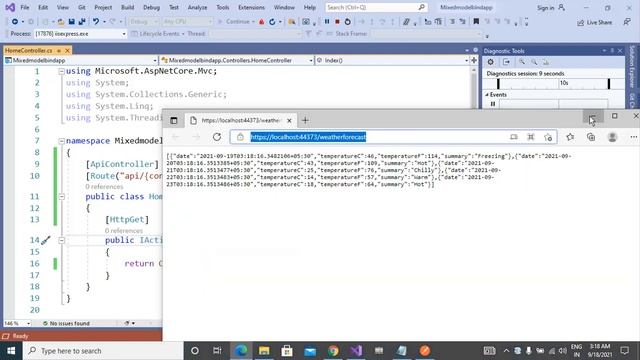Click the Hot Reload flame icon

(262, 22)
